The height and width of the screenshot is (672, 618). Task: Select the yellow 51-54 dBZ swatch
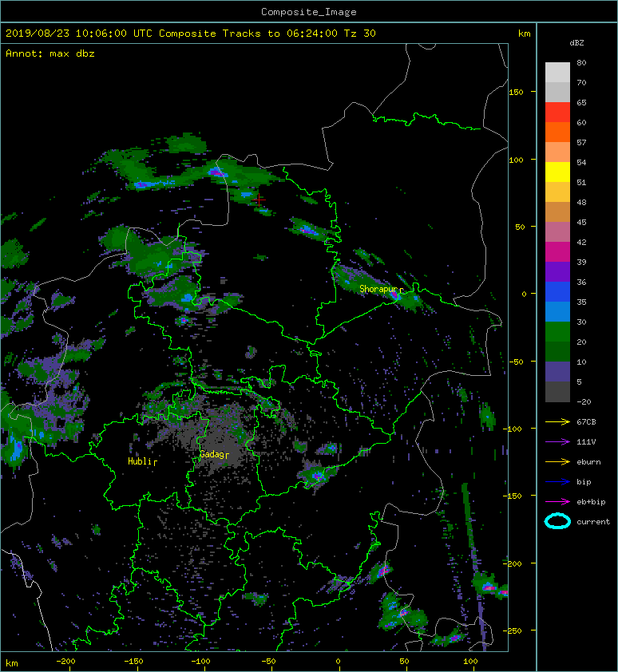click(x=557, y=172)
